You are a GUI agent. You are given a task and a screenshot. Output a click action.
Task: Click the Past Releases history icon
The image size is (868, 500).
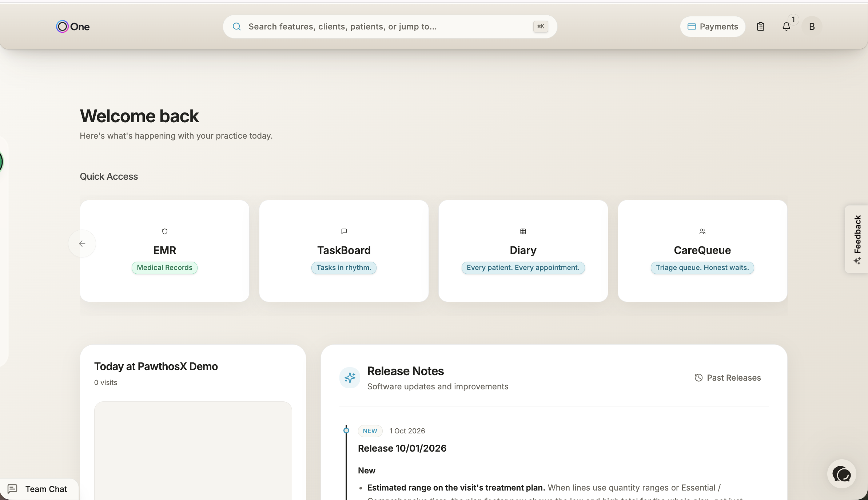click(698, 378)
